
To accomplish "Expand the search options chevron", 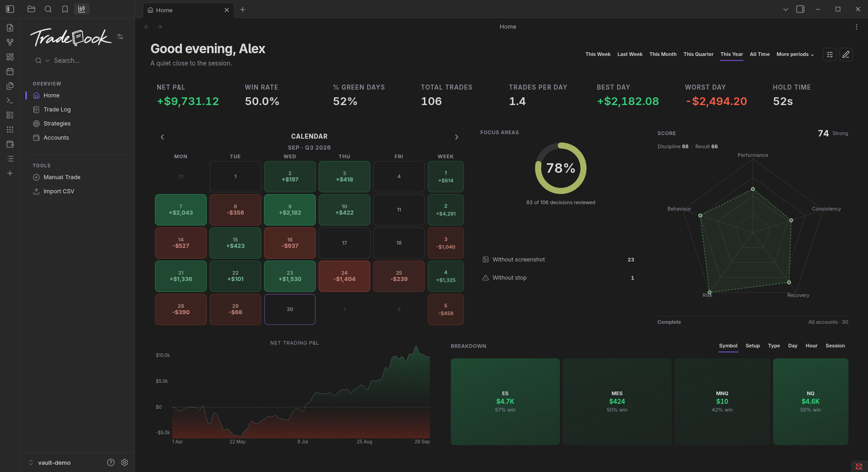I will 47,60.
